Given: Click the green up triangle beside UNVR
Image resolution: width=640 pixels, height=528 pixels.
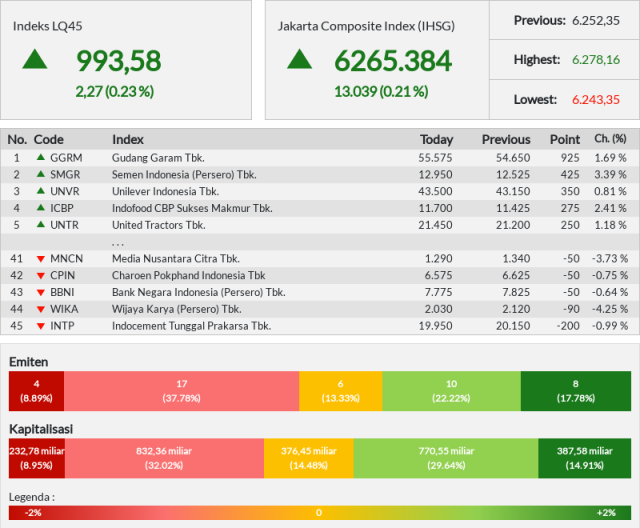Looking at the screenshot, I should (41, 191).
